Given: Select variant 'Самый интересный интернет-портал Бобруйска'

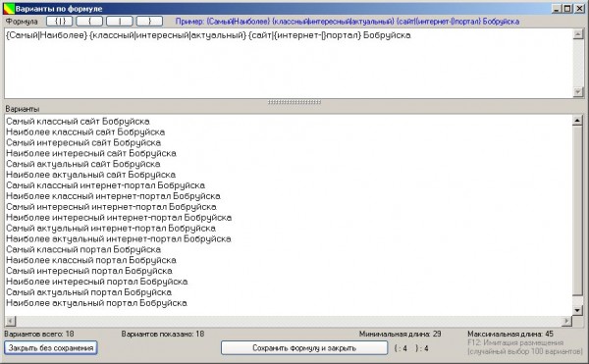Looking at the screenshot, I should point(112,207).
